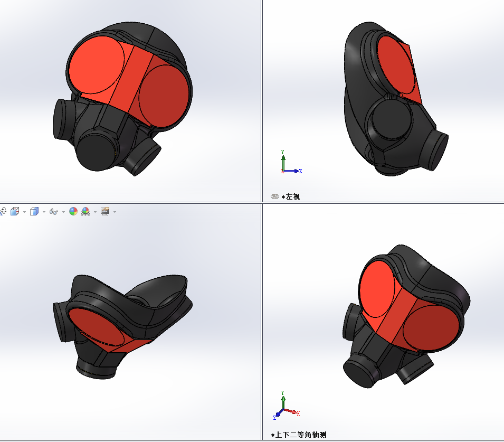Select the Display Style shaded cube icon
The width and height of the screenshot is (504, 442).
(x=34, y=211)
